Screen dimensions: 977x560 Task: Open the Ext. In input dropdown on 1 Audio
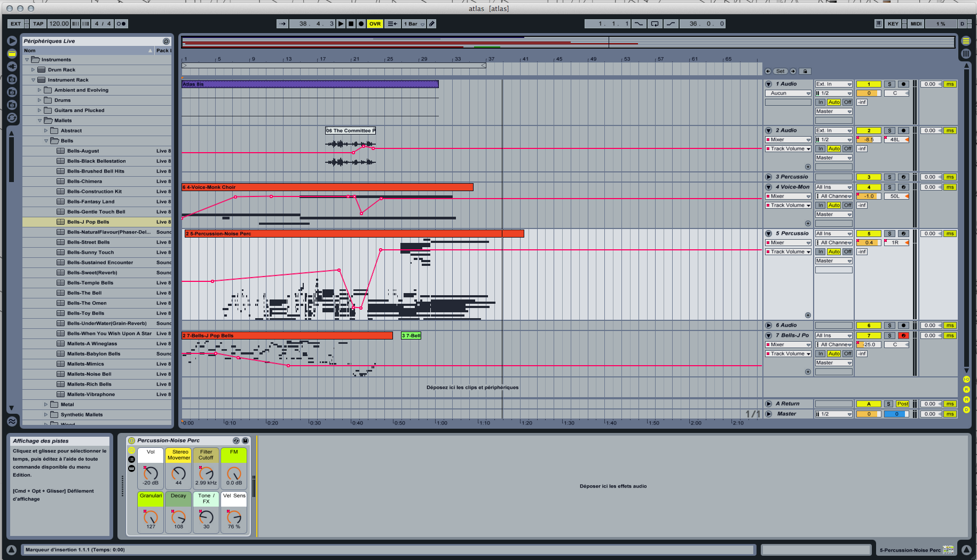coord(833,84)
